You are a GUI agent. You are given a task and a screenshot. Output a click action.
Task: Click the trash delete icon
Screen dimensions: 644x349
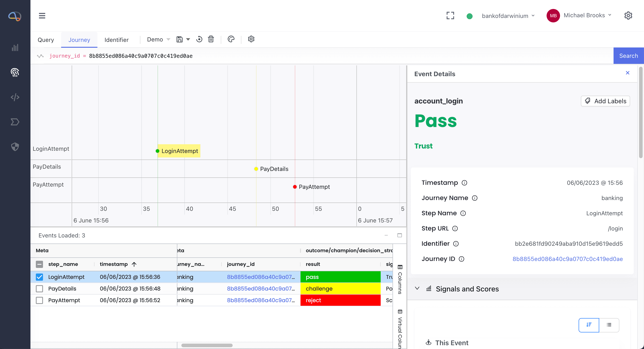(x=211, y=39)
